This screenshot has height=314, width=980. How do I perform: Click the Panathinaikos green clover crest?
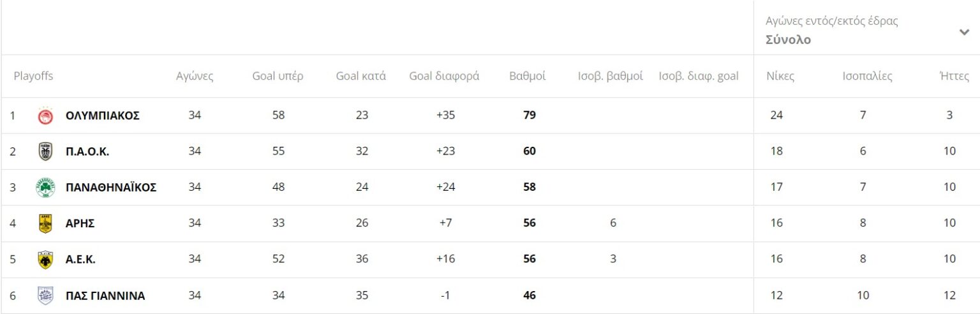[45, 188]
